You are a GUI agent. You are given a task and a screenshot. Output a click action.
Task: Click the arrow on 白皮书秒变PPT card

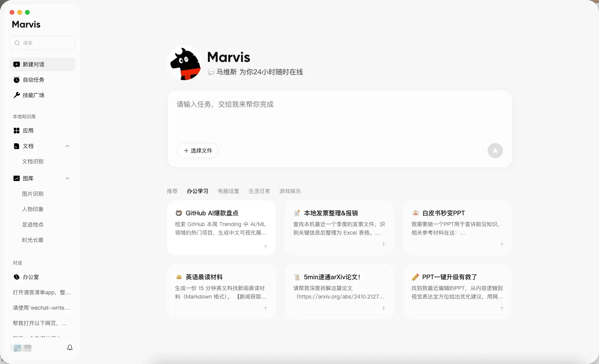[502, 245]
